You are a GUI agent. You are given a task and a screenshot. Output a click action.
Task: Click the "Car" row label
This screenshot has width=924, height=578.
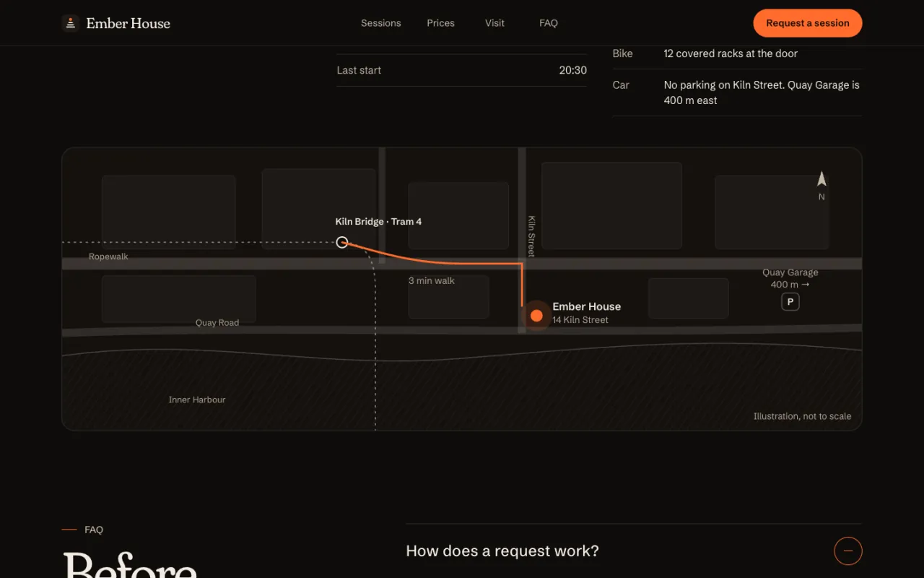tap(621, 85)
